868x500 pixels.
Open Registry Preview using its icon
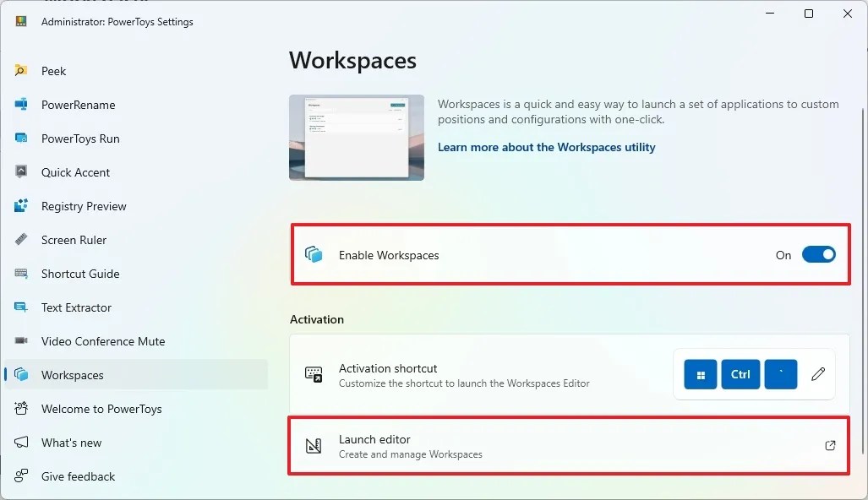coord(23,206)
